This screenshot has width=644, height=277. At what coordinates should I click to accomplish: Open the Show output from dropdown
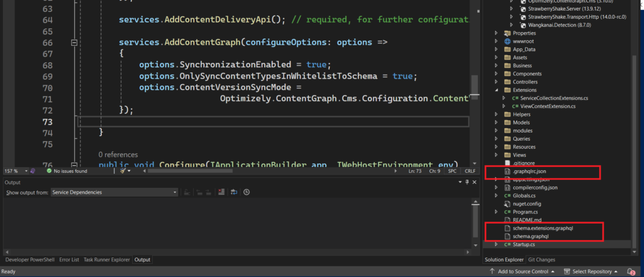pos(114,192)
